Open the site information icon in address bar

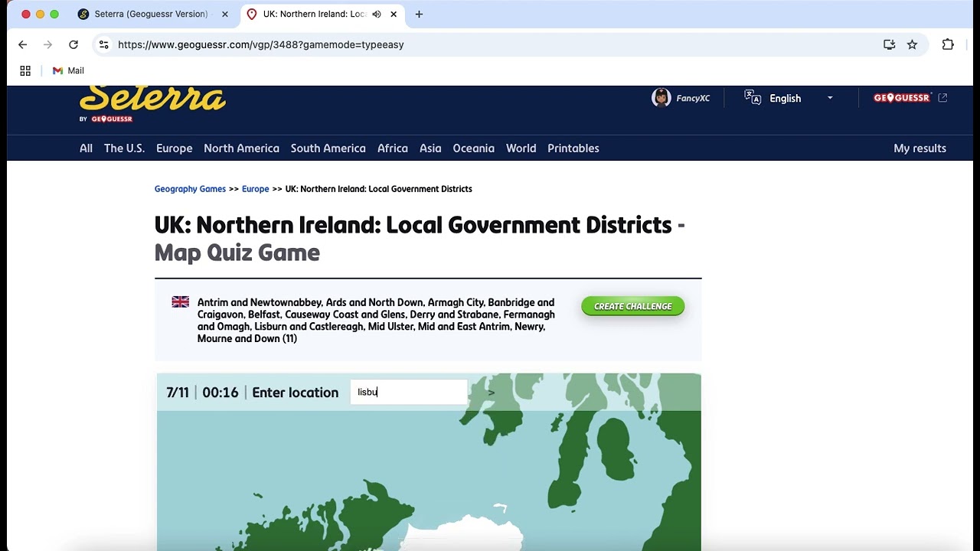pos(104,44)
